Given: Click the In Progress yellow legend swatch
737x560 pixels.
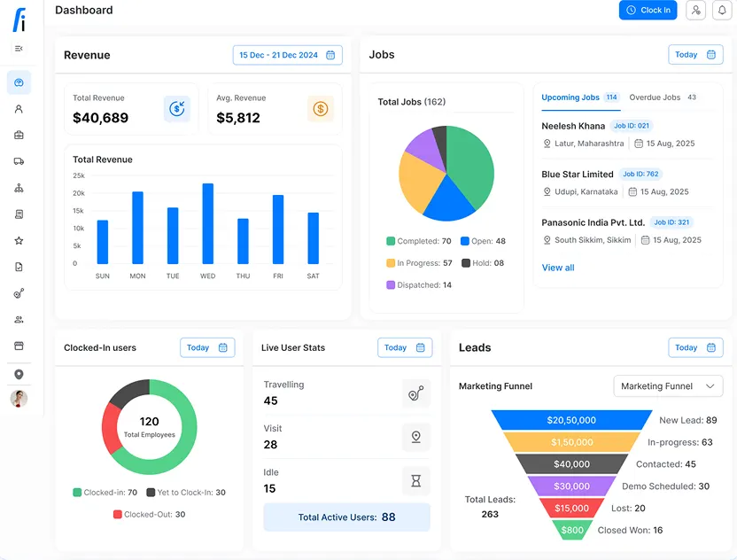Looking at the screenshot, I should (391, 263).
